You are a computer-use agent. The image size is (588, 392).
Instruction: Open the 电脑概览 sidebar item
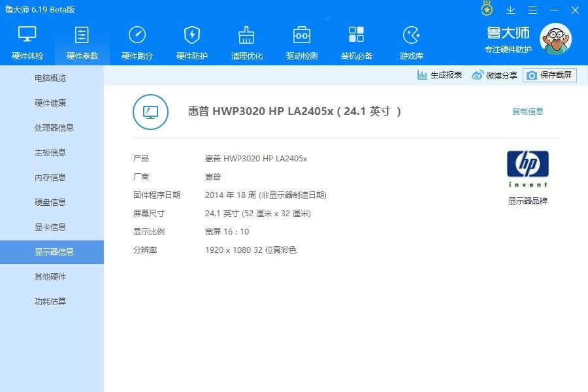pyautogui.click(x=52, y=78)
